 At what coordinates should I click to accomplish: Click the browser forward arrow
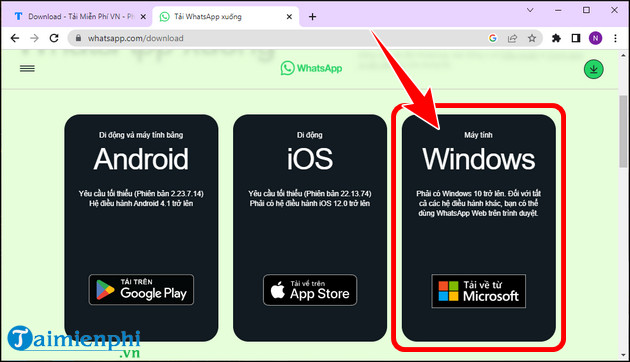[x=35, y=38]
